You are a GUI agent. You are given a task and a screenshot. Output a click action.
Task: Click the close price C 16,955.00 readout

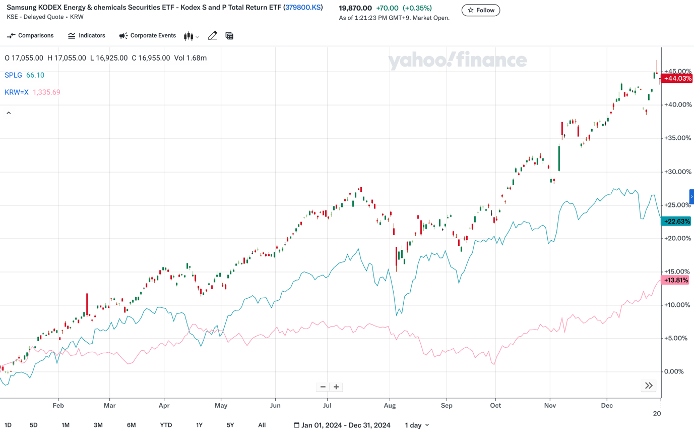pos(150,58)
